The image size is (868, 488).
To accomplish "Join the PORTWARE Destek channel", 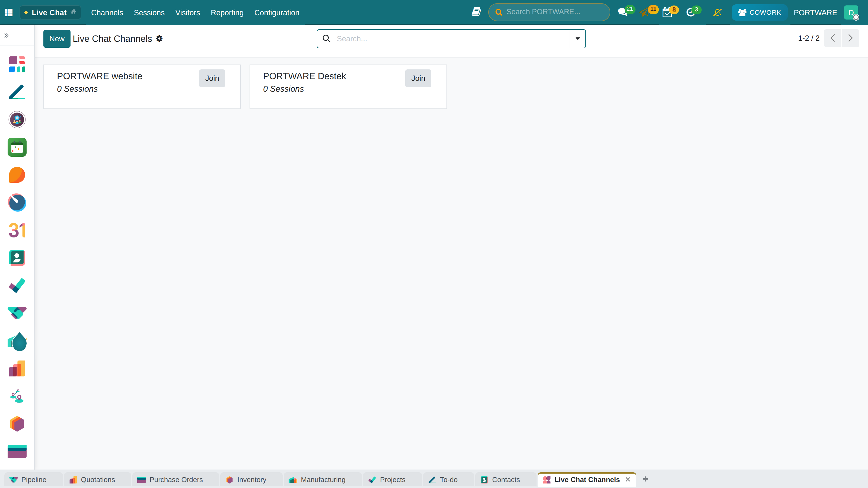I will pyautogui.click(x=418, y=78).
